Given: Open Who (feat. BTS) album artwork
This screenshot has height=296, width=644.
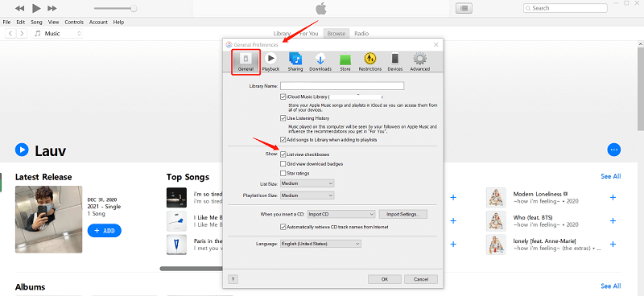Looking at the screenshot, I should (x=496, y=221).
